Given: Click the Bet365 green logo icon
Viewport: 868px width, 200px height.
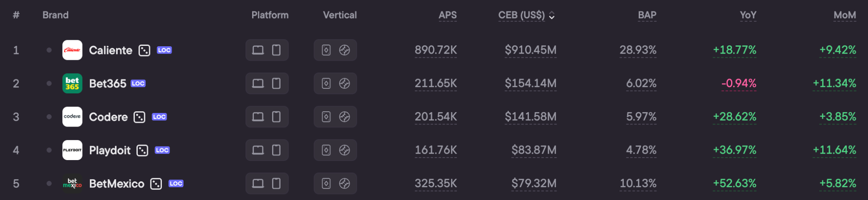Looking at the screenshot, I should pos(72,83).
